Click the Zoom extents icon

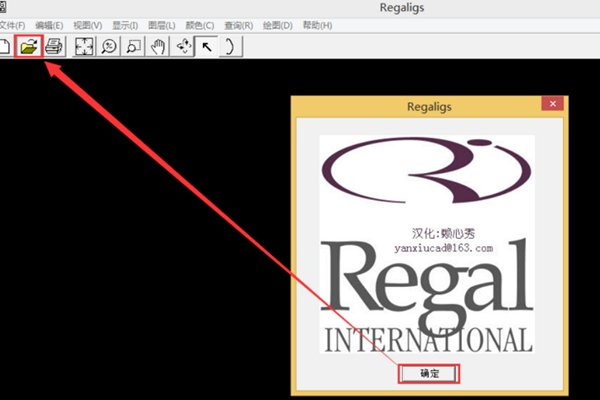85,46
